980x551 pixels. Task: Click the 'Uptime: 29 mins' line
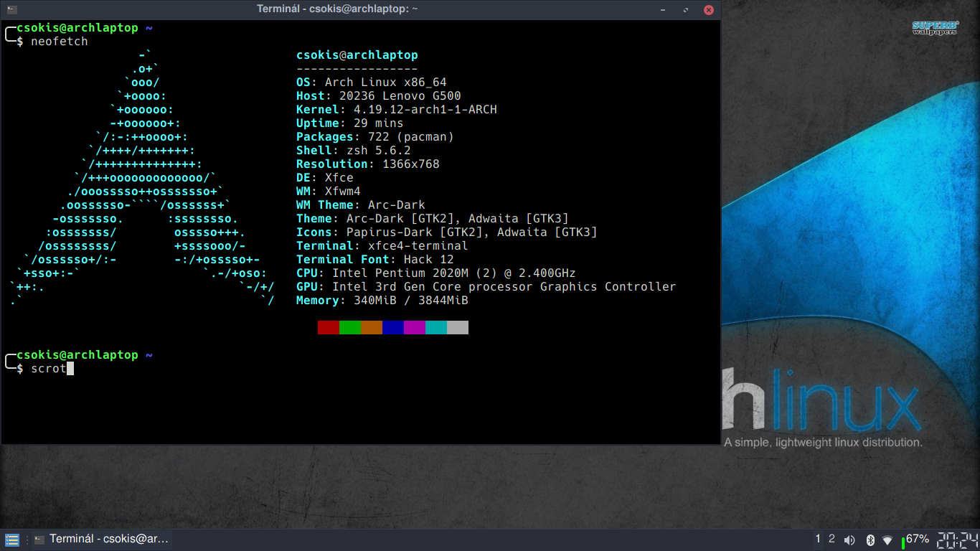pos(350,123)
